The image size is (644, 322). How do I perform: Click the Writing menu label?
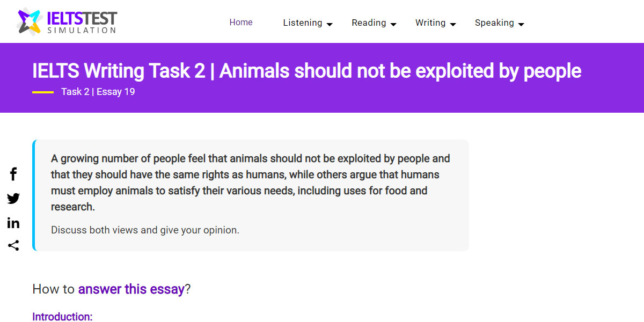click(430, 23)
